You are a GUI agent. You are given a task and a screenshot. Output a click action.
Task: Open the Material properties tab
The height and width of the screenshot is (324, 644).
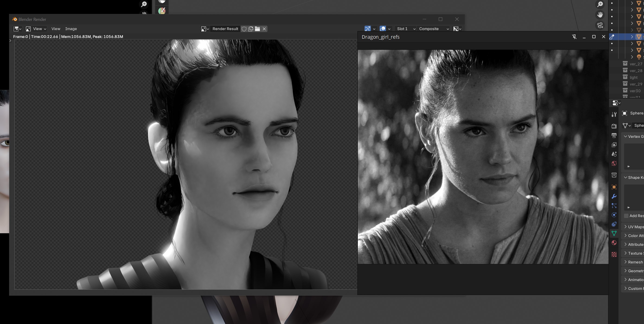[614, 243]
